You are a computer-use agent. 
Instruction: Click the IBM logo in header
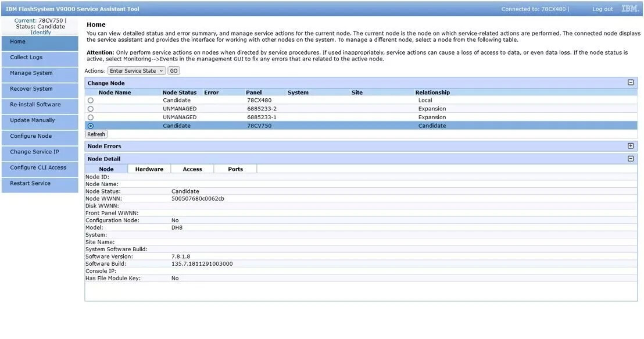629,9
